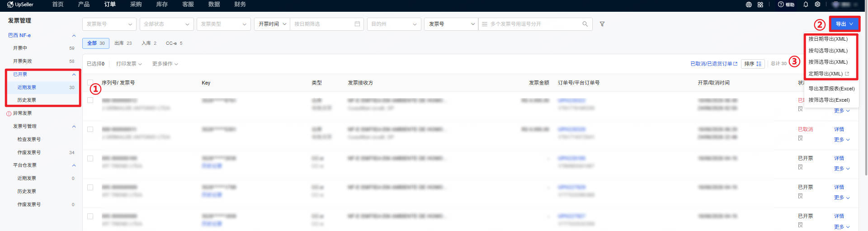
Task: Open the 更多操作 dropdown
Action: tap(165, 64)
